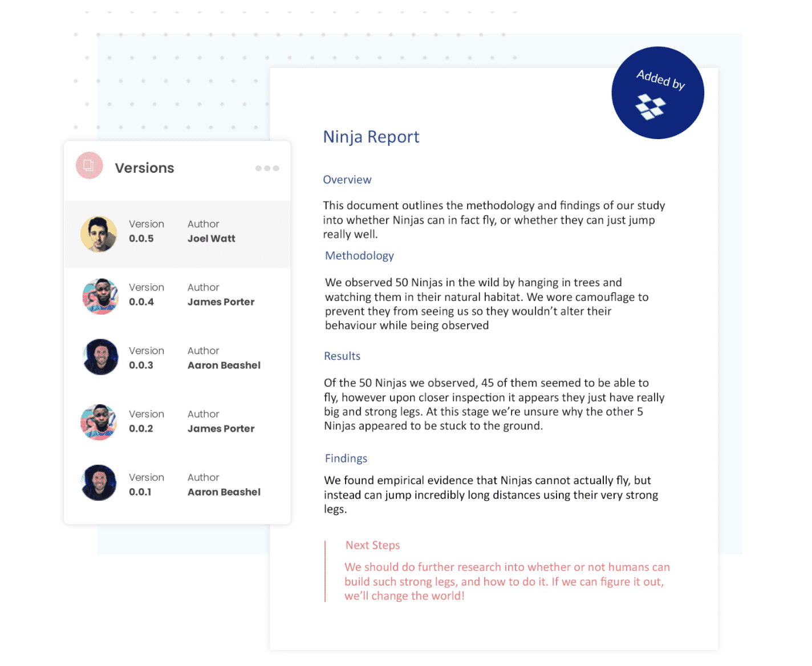Select version number 0.0.2
Viewport: 812px width, 666px height.
tap(141, 428)
